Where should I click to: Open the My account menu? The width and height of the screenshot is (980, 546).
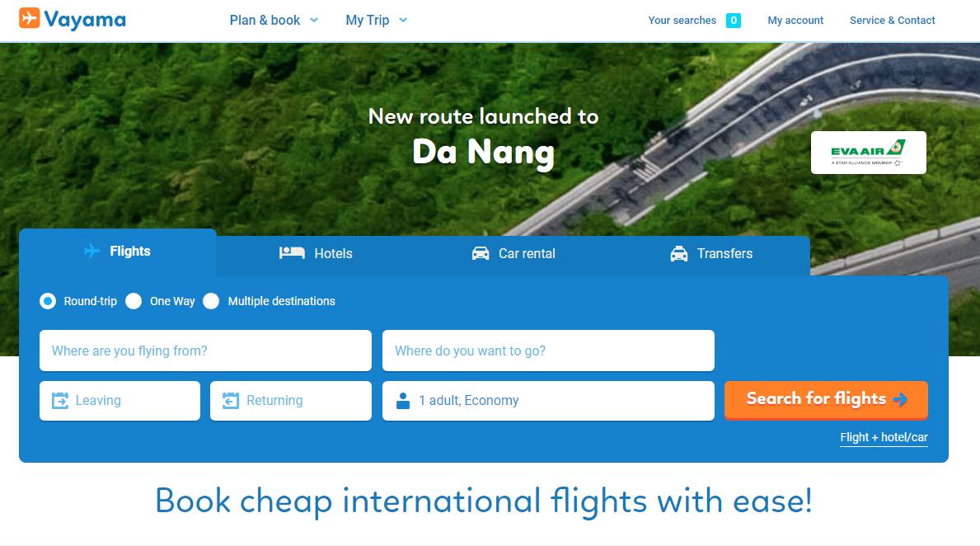pyautogui.click(x=795, y=20)
